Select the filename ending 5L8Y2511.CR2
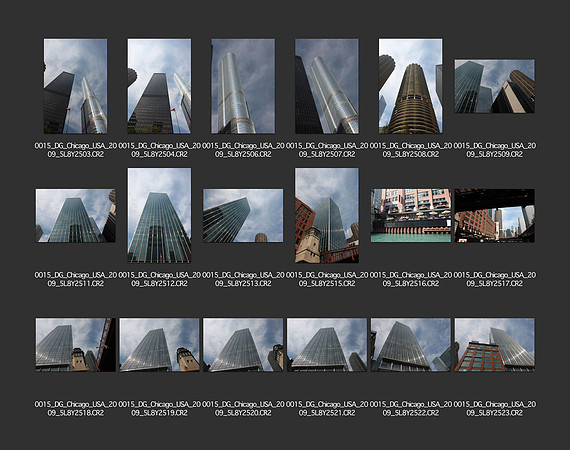Image resolution: width=570 pixels, height=450 pixels. 76,279
